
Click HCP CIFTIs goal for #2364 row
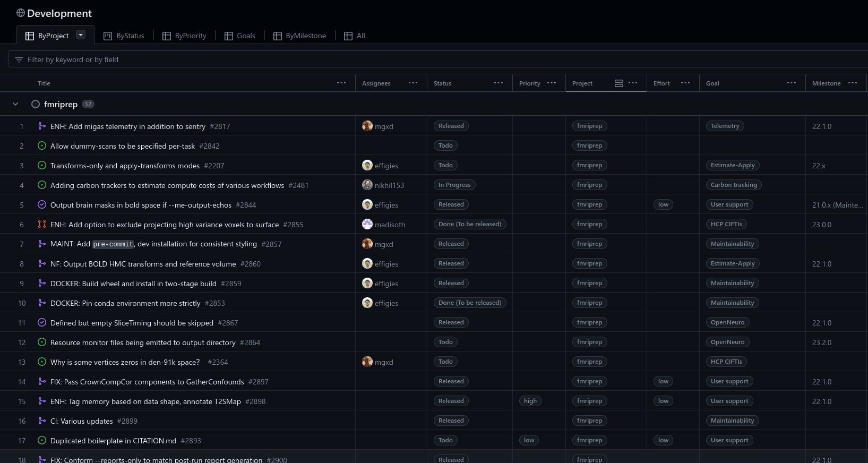point(726,362)
